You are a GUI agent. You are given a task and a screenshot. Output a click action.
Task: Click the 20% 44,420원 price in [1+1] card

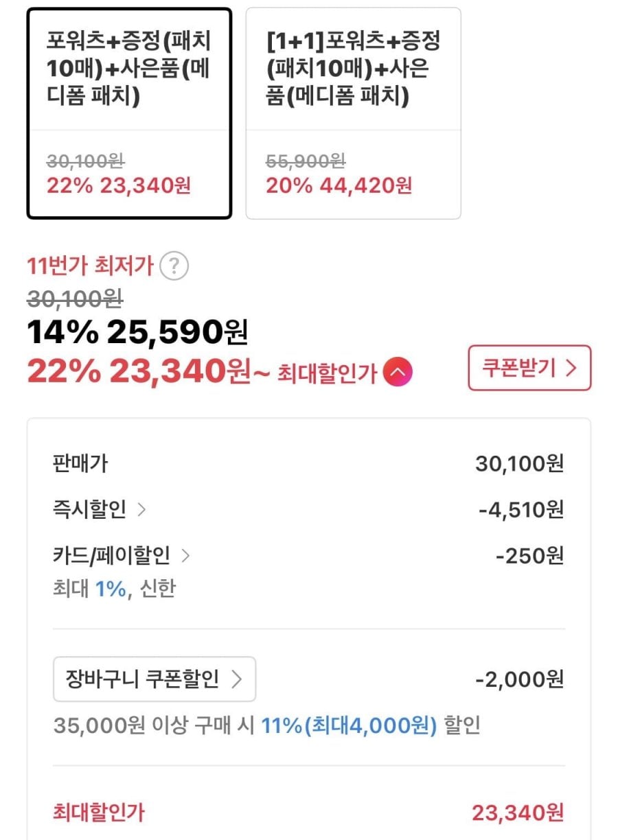(x=339, y=185)
